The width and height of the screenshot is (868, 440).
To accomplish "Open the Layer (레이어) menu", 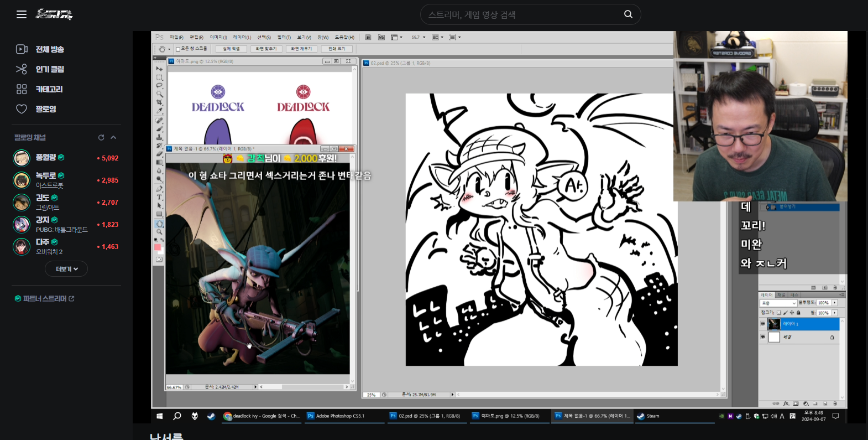I will pos(242,37).
